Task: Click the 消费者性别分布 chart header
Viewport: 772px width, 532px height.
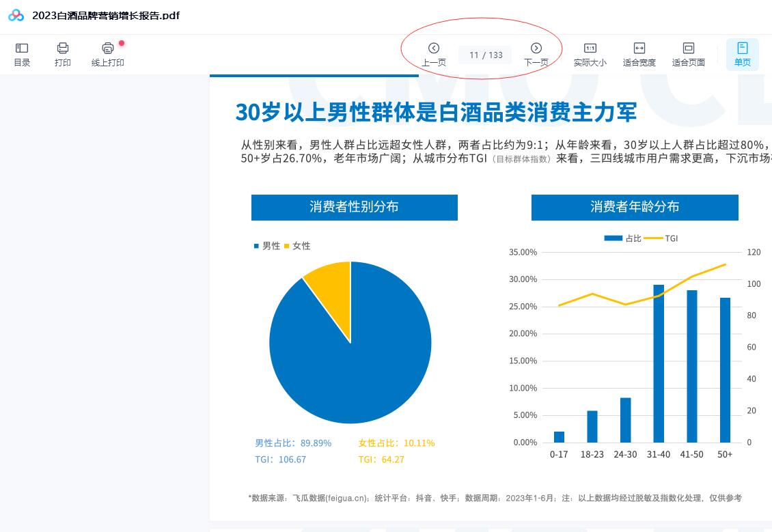Action: 354,207
